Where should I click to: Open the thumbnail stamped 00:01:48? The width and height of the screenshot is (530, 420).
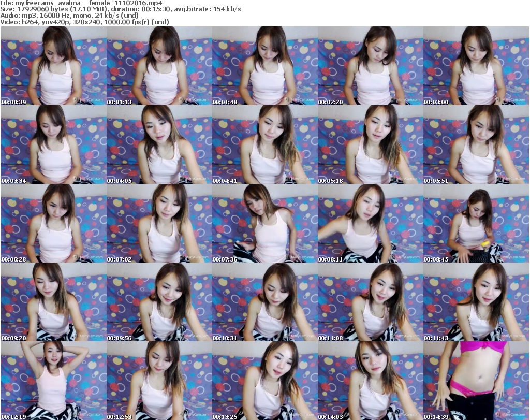tap(264, 66)
